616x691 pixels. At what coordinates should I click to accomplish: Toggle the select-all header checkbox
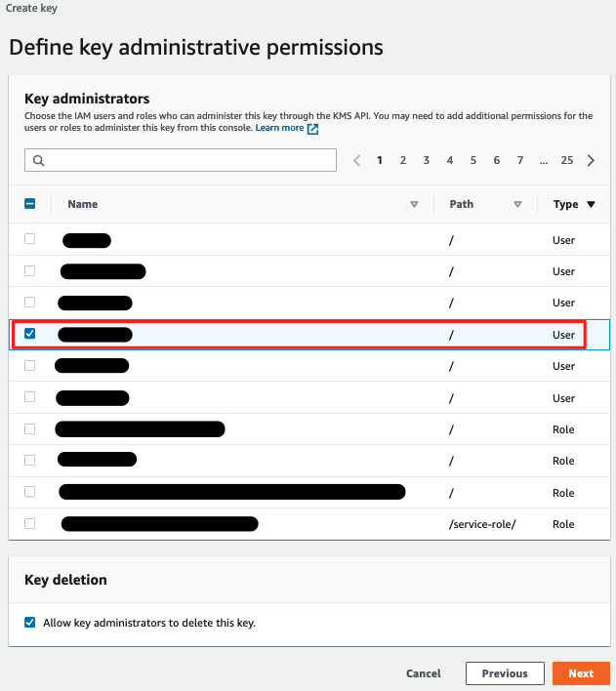(29, 204)
